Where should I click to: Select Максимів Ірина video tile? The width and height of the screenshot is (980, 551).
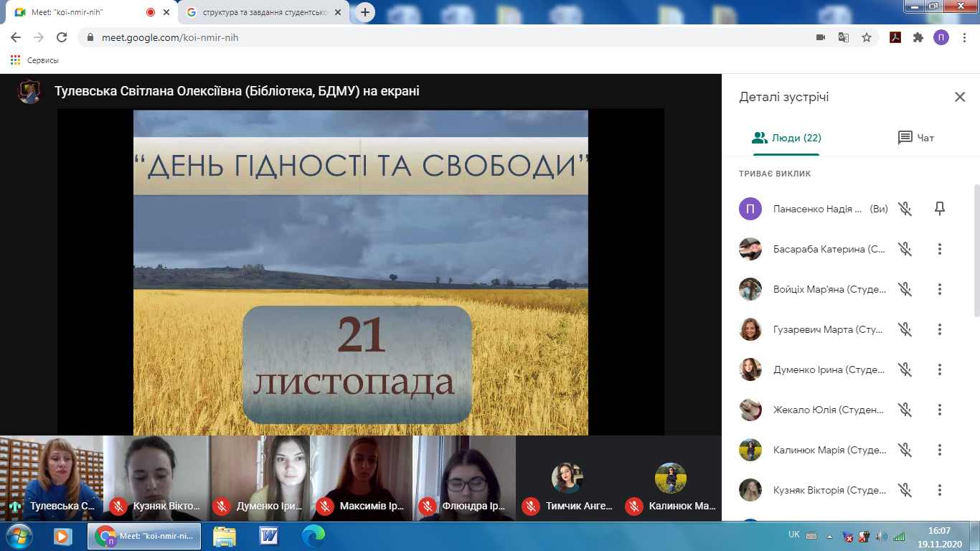(363, 478)
